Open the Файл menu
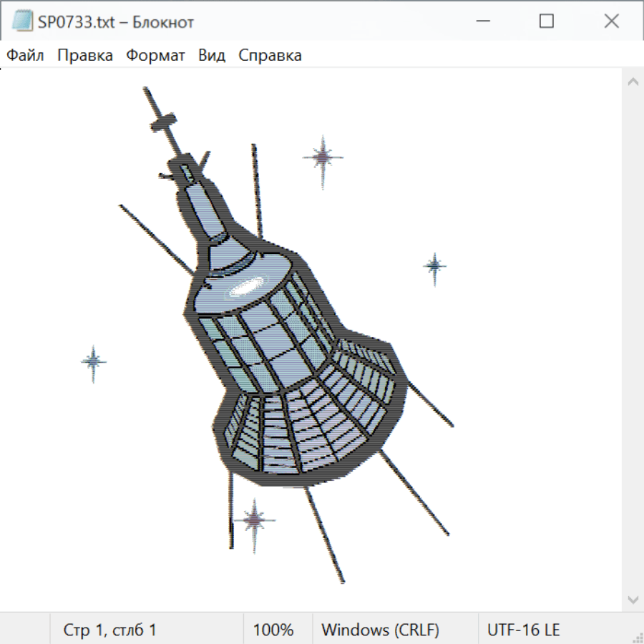This screenshot has width=644, height=644. [x=25, y=55]
